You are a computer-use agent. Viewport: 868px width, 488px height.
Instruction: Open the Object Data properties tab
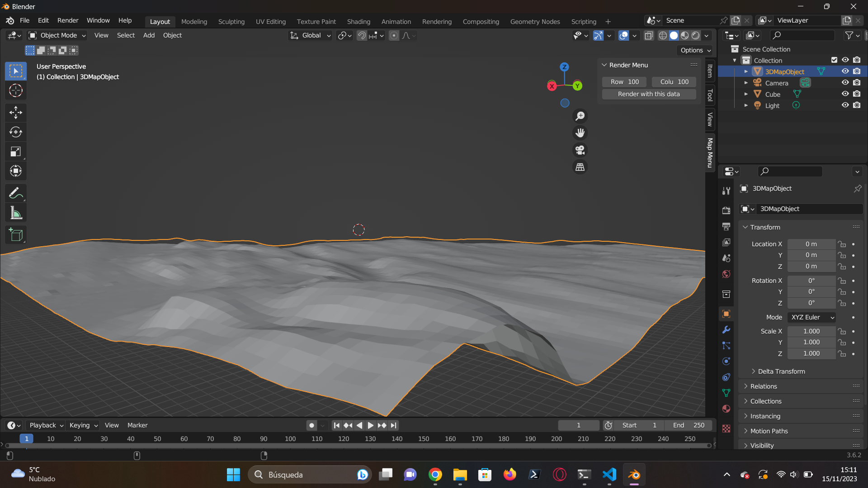click(x=726, y=393)
